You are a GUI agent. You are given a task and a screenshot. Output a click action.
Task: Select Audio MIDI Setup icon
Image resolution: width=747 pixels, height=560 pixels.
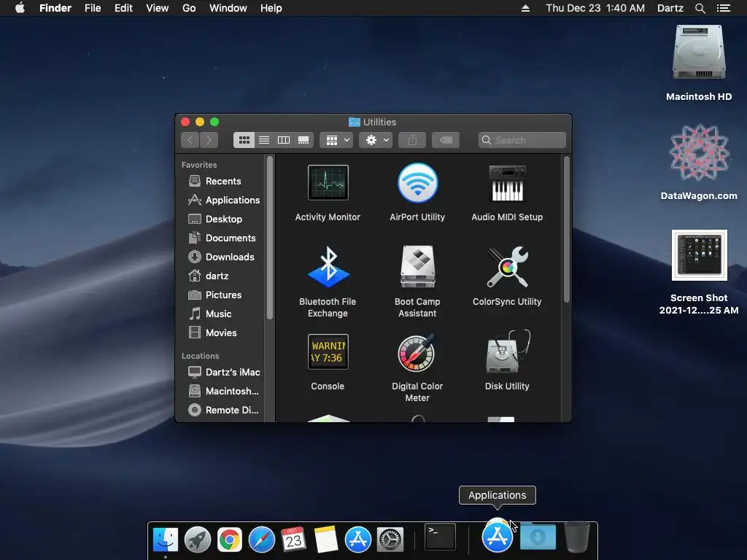tap(507, 183)
